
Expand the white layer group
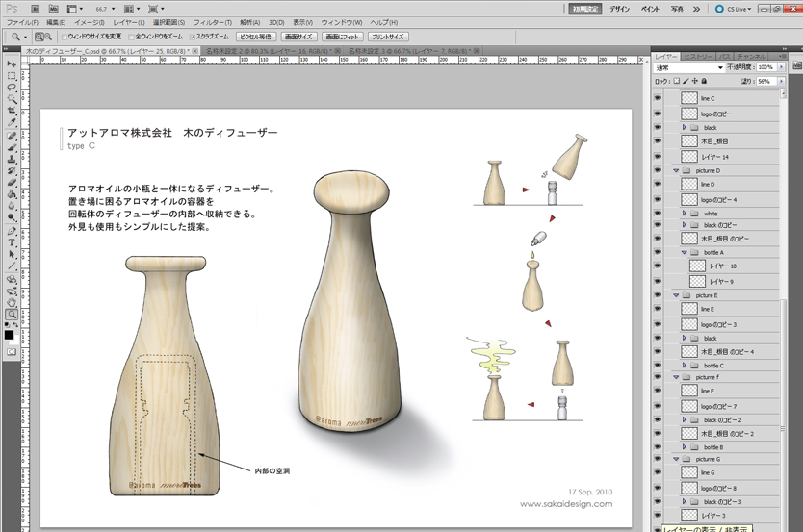pyautogui.click(x=684, y=214)
